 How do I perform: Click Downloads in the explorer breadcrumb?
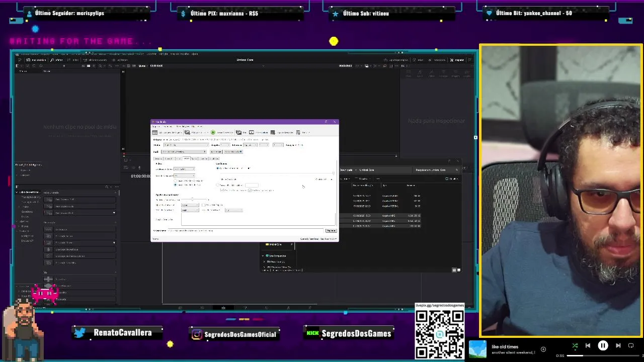coord(346,170)
